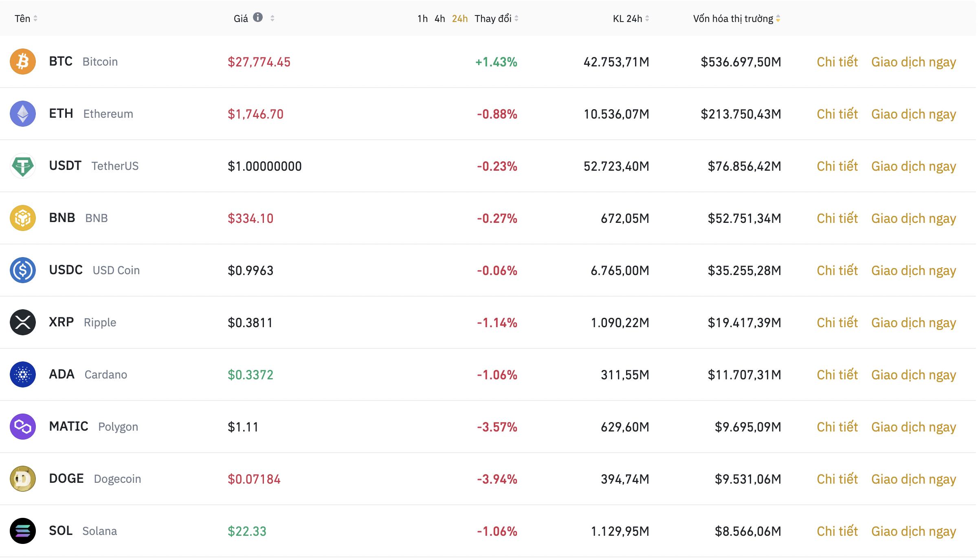
Task: Open Chi tiết for BNB
Action: [x=837, y=218]
